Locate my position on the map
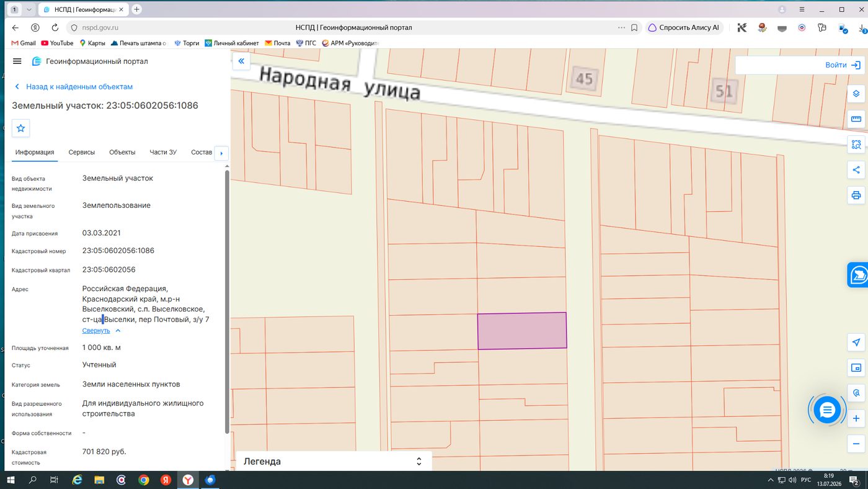Image resolution: width=868 pixels, height=489 pixels. (x=856, y=343)
